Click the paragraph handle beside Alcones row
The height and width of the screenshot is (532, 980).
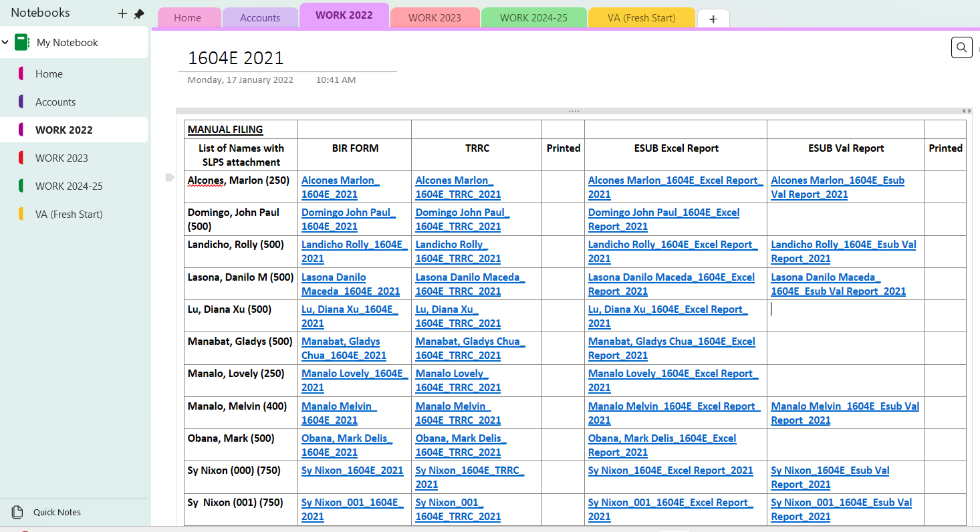(x=169, y=177)
